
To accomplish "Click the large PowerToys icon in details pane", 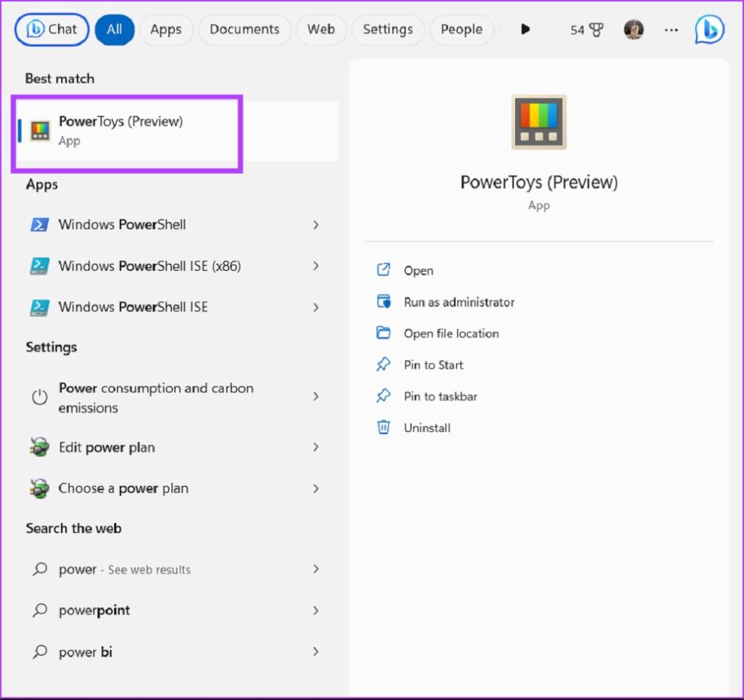I will pos(538,122).
